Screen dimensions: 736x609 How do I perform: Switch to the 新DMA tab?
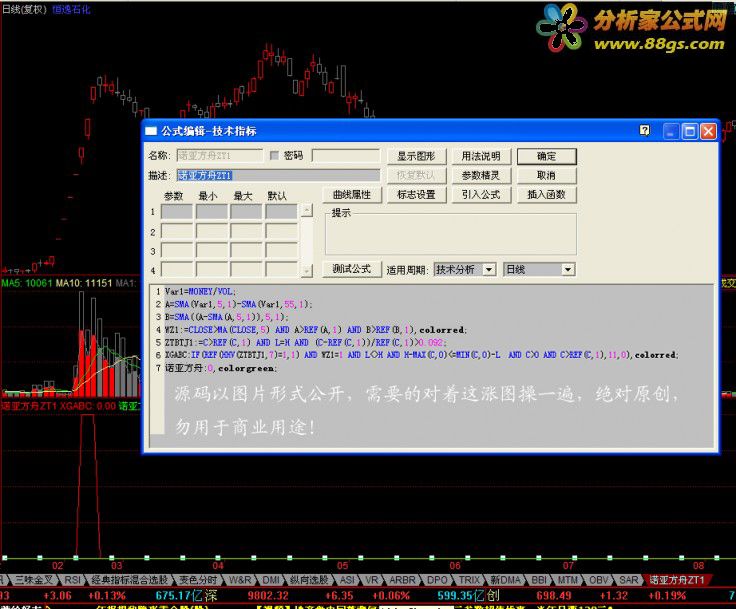(x=506, y=580)
